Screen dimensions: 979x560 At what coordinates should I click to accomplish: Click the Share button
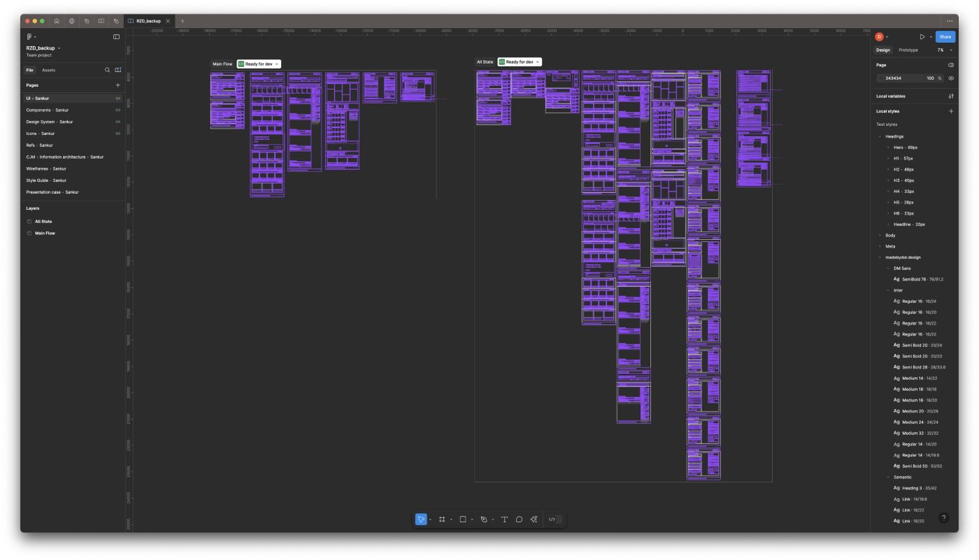945,36
